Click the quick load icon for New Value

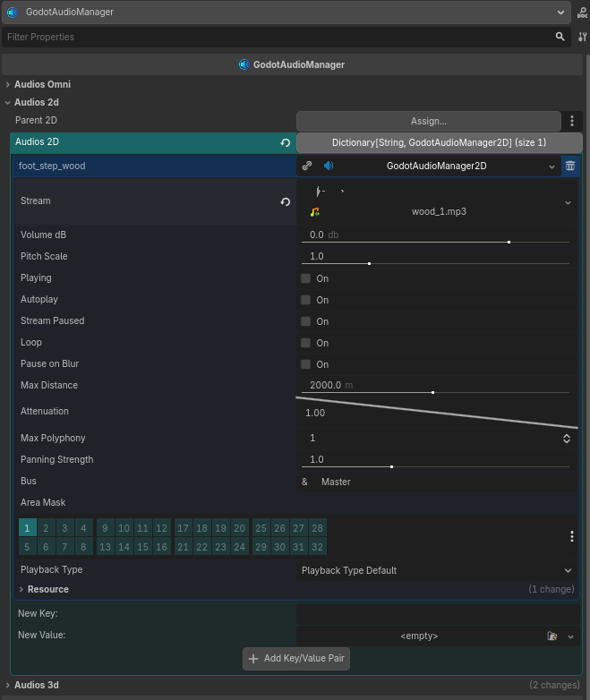click(x=552, y=636)
